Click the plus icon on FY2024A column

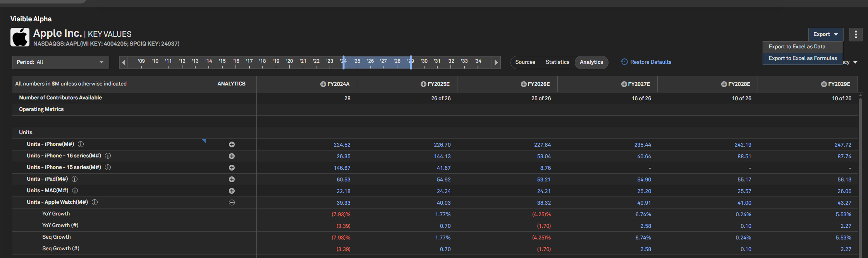point(323,84)
